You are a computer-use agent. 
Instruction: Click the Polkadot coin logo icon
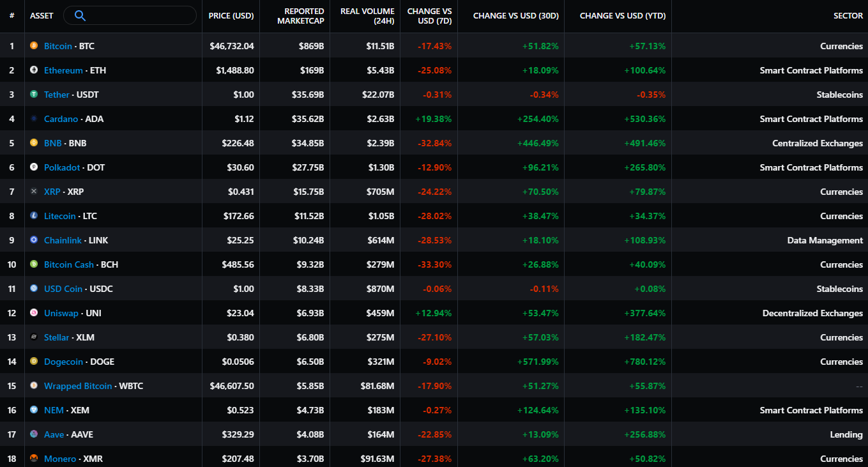click(x=34, y=167)
